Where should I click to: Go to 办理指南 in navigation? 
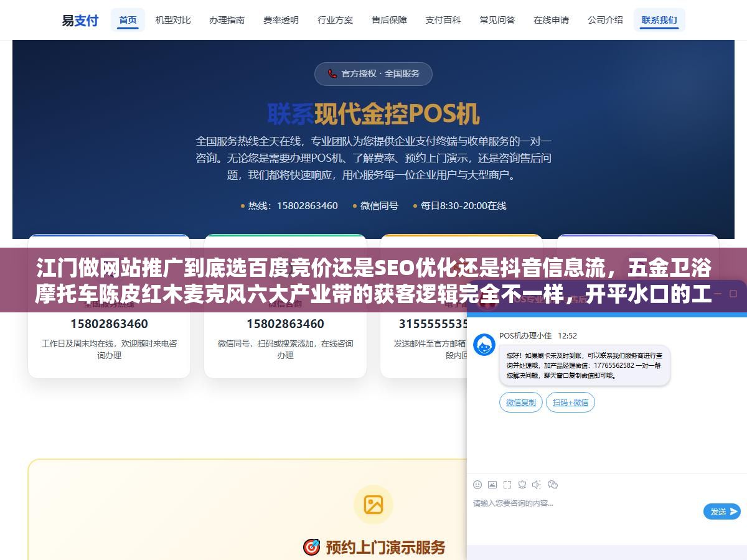click(227, 20)
